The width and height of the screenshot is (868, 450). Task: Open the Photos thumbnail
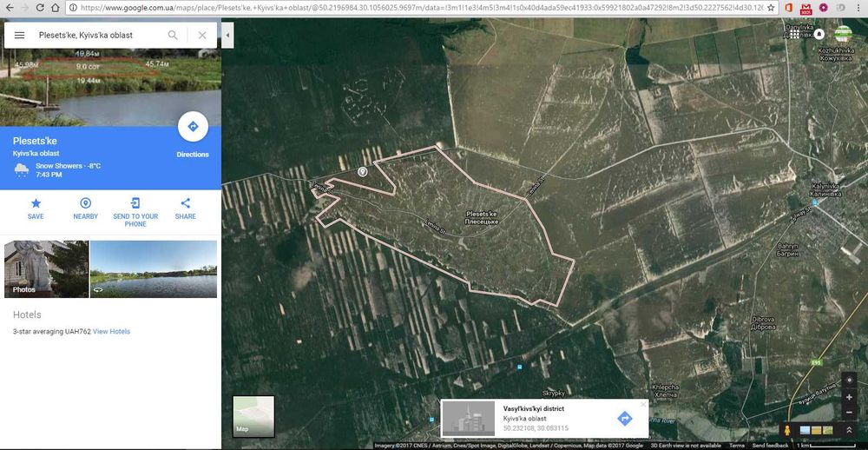47,268
